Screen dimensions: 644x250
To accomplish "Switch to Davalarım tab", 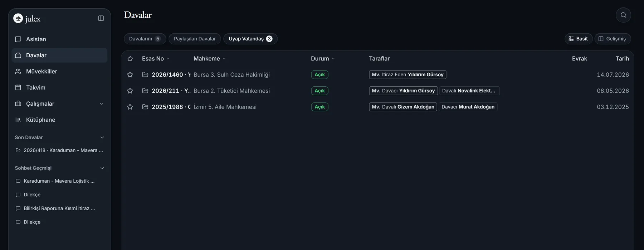I will click(x=145, y=39).
